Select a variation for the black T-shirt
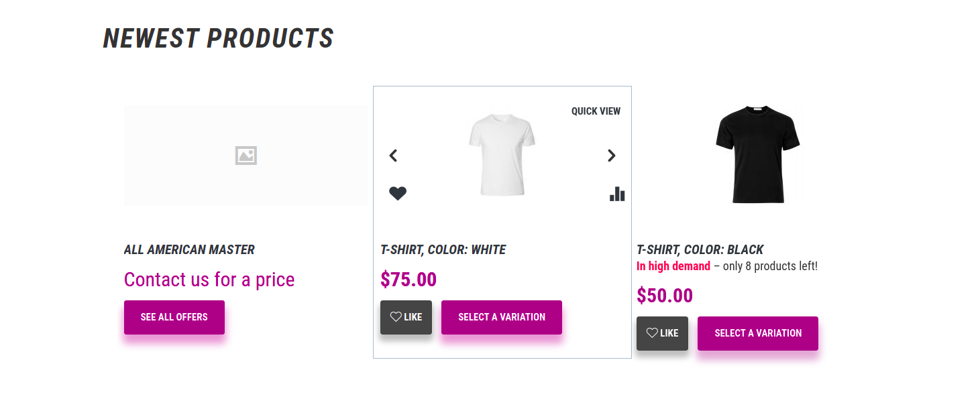Viewport: 980px width, 417px height. pyautogui.click(x=758, y=333)
